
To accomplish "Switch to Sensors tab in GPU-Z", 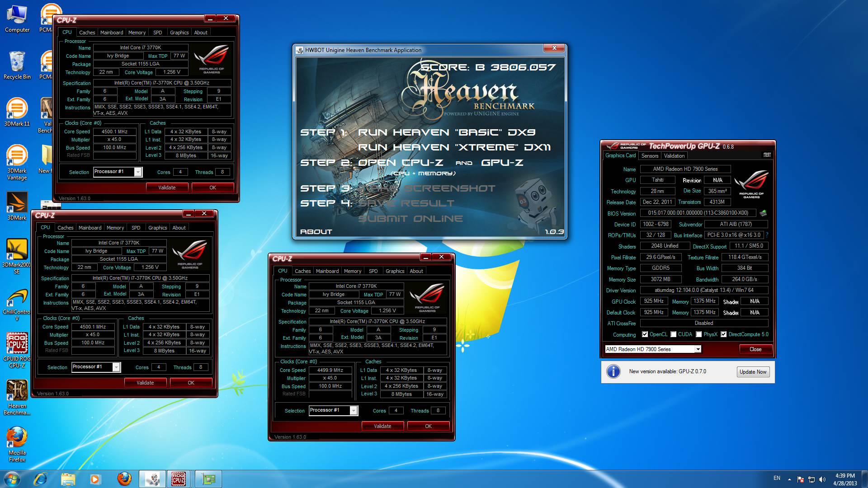I will click(x=650, y=156).
